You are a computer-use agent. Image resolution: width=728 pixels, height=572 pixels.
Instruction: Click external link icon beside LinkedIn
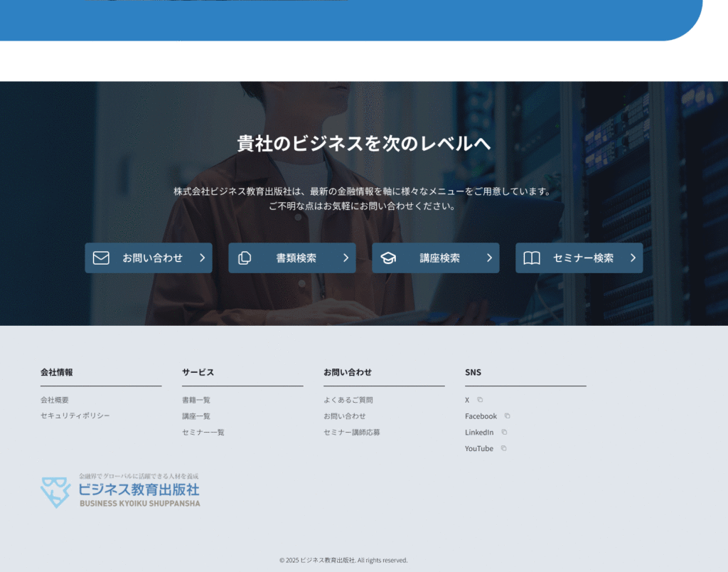(504, 432)
